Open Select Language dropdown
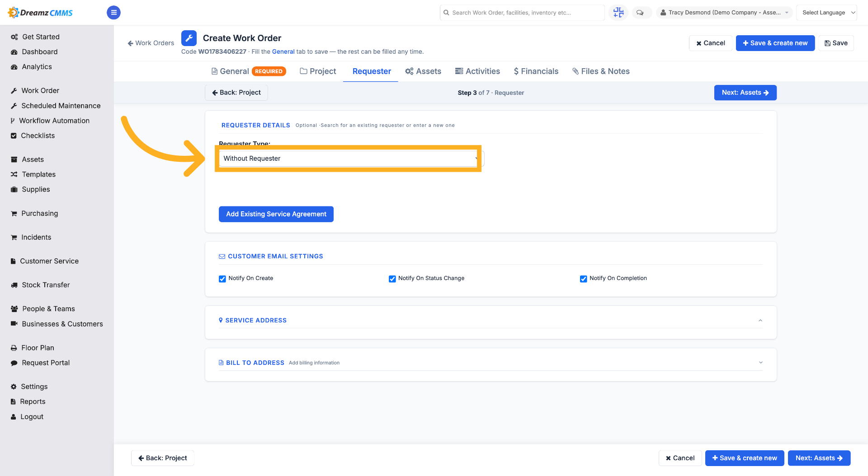This screenshot has width=868, height=476. (826, 13)
